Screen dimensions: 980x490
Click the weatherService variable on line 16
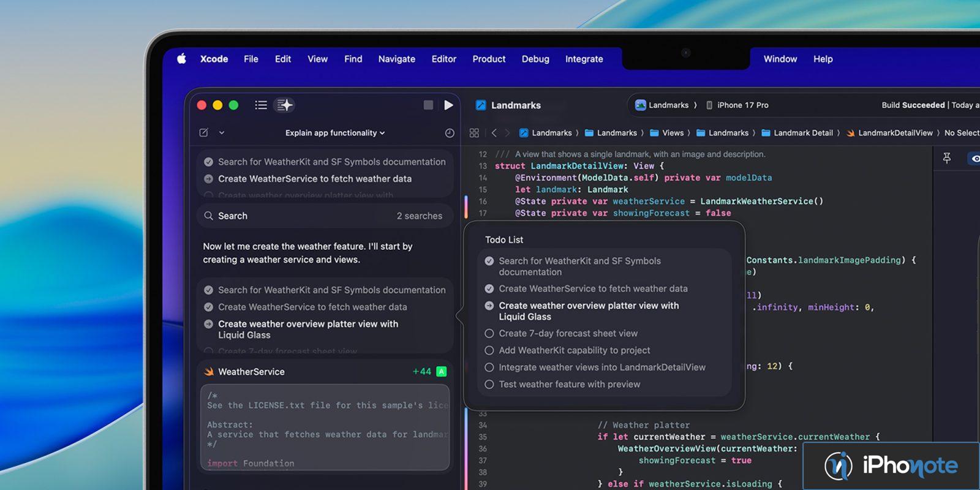coord(649,201)
